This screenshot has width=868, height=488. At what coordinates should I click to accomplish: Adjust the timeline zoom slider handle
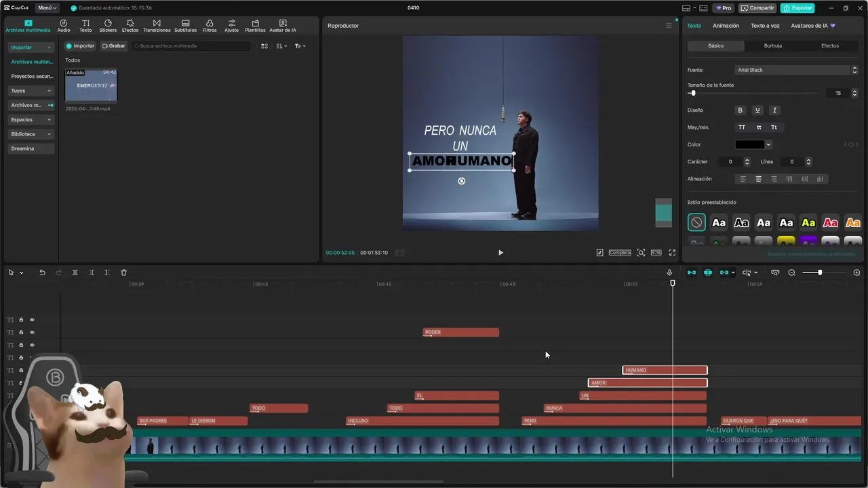point(819,272)
